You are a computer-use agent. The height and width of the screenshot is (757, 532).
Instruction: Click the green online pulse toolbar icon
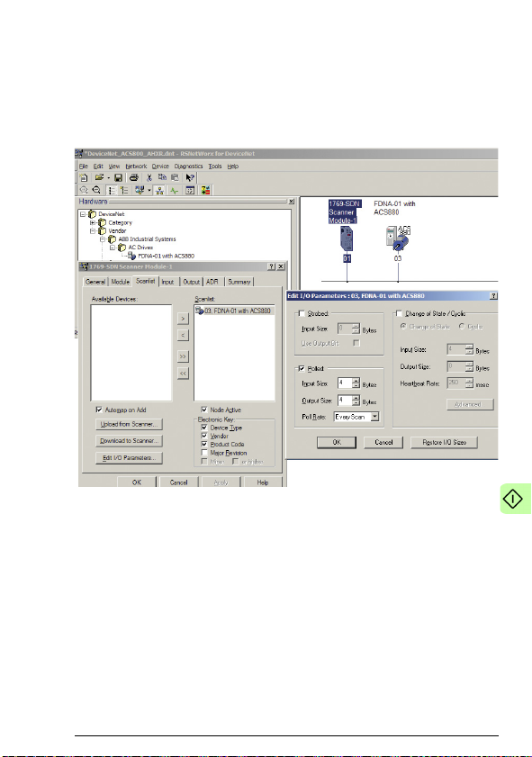coord(175,190)
